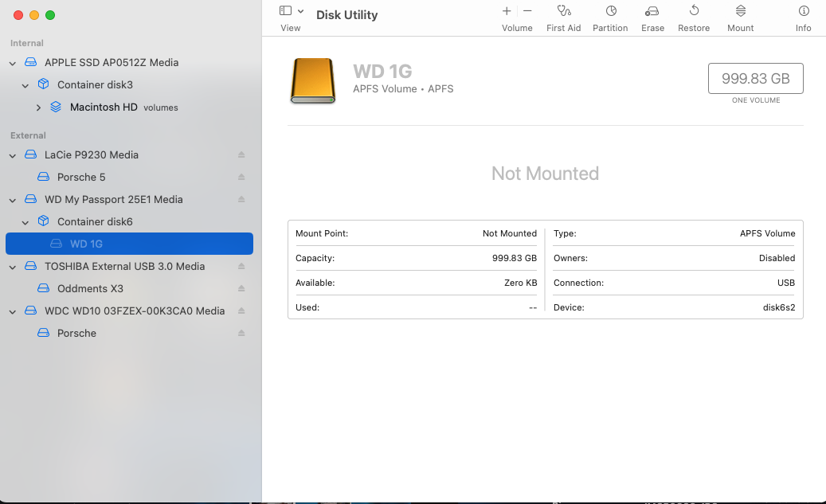Screen dimensions: 826x504
Task: Eject the LaCie P9230 Media disk
Action: (241, 155)
